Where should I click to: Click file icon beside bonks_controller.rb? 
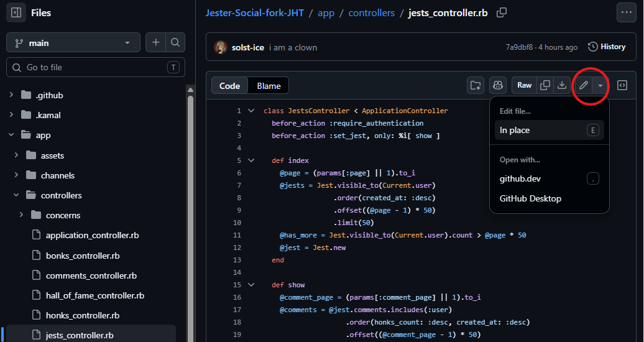click(x=36, y=256)
